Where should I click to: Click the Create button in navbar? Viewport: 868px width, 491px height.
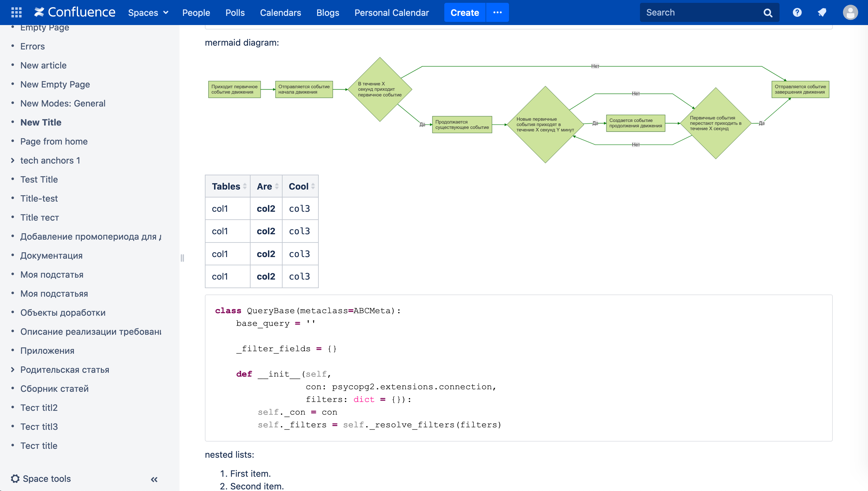[464, 12]
